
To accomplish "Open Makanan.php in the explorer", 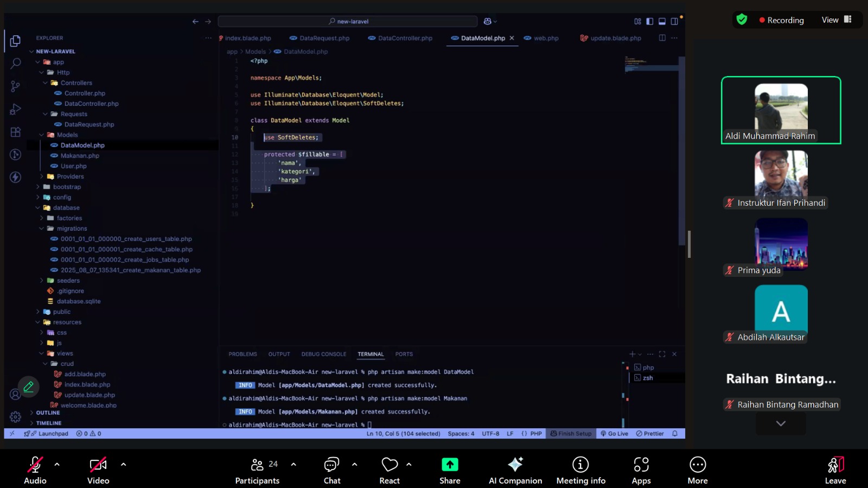I will tap(80, 156).
